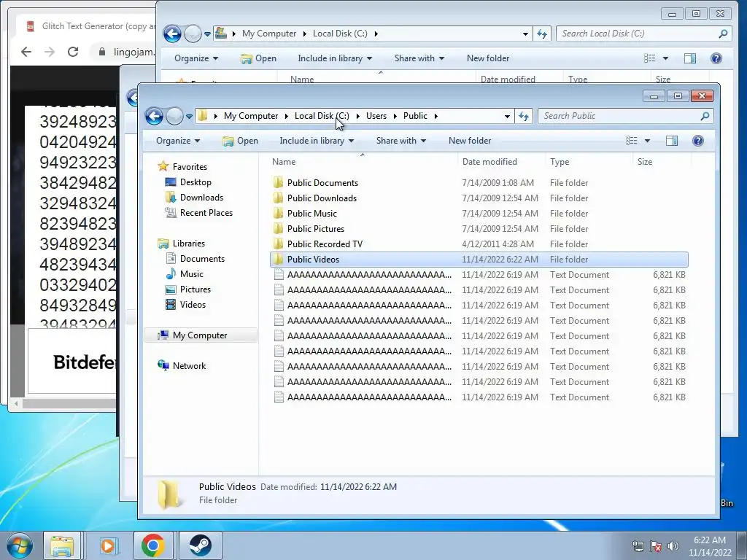Click Chrome reload page button
The width and height of the screenshot is (747, 560).
coord(73,52)
